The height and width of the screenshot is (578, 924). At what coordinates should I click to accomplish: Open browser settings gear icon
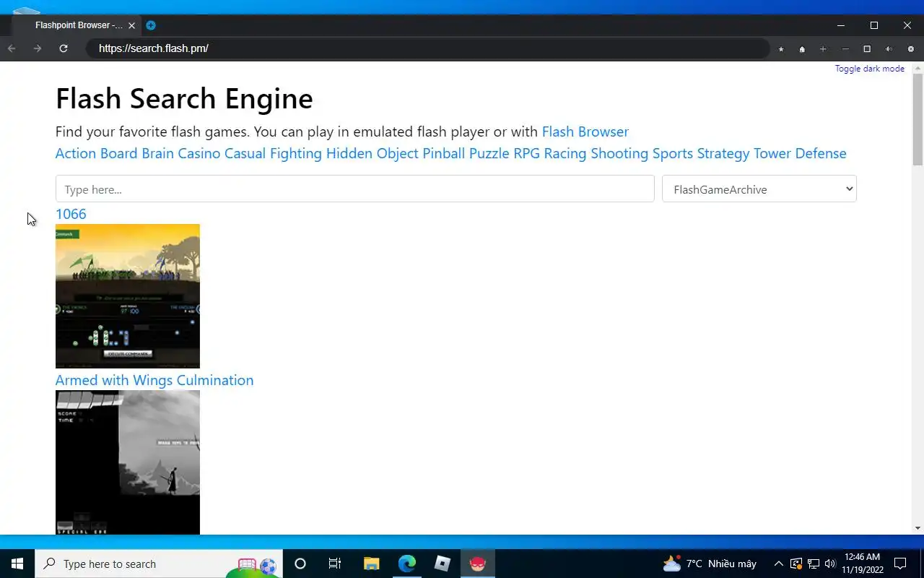[x=910, y=49]
